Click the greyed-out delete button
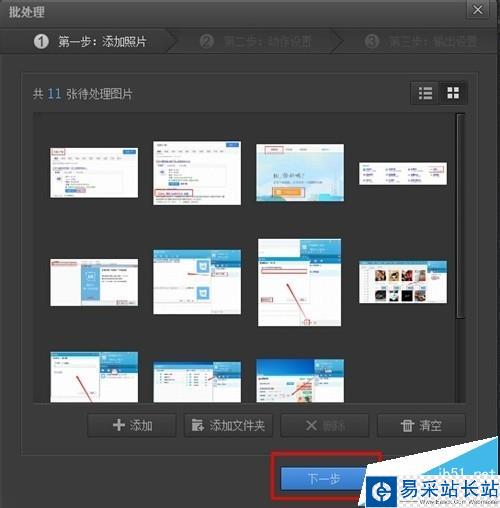 [x=325, y=425]
